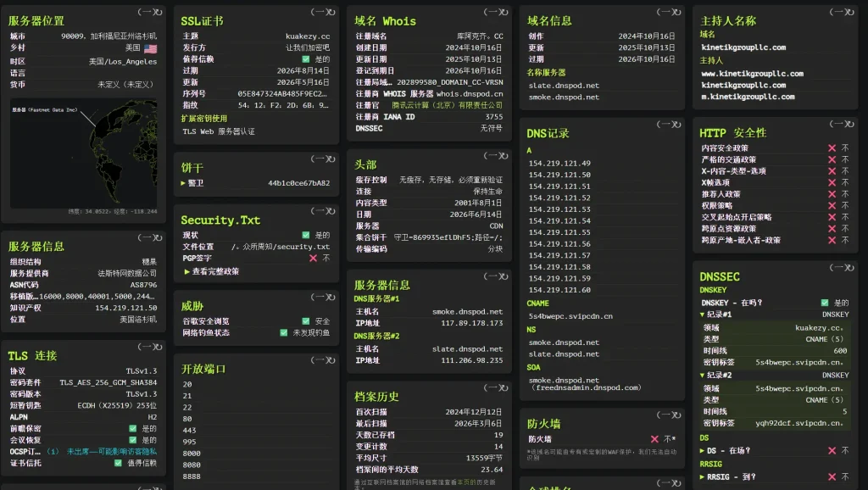
Task: Refresh the 防火墙 card
Action: point(676,415)
